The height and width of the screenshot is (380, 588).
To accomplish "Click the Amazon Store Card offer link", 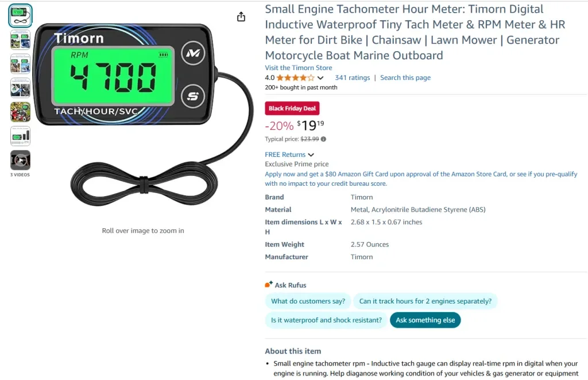I will [421, 179].
